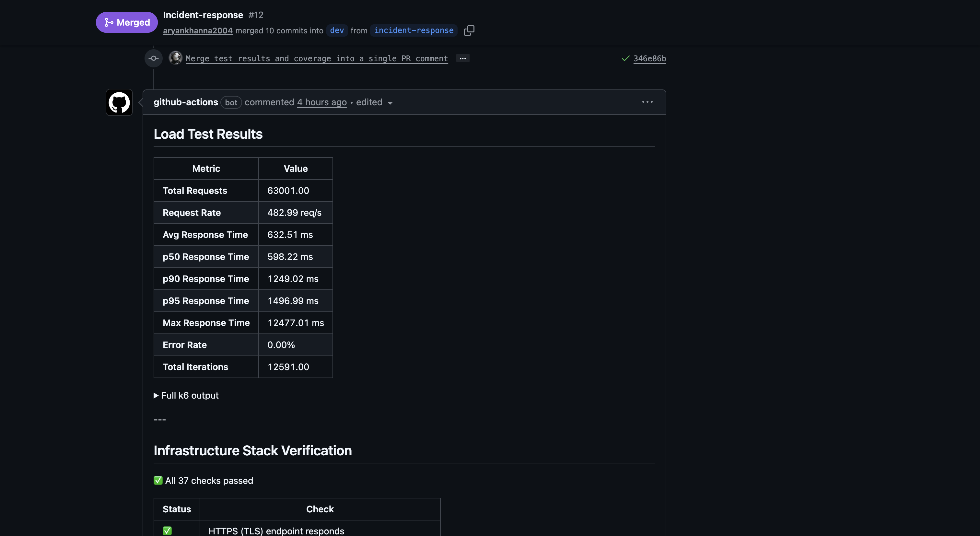The width and height of the screenshot is (980, 536).
Task: Click the copy branch name icon
Action: click(469, 30)
